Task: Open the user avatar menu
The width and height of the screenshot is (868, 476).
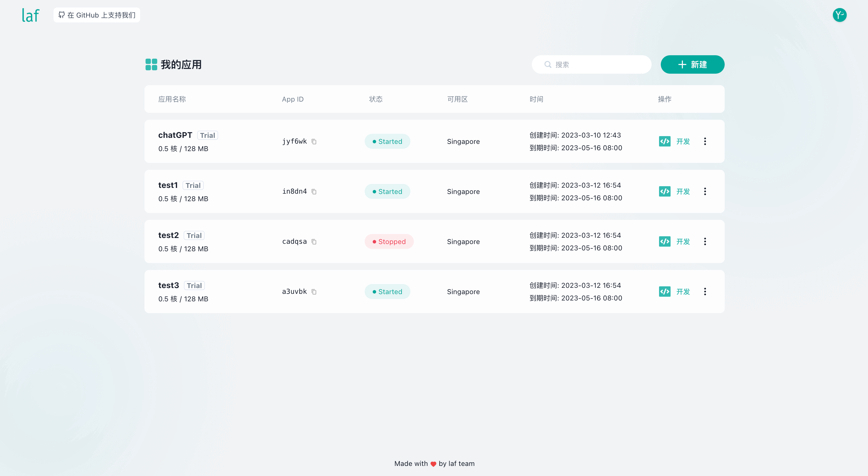Action: (839, 15)
